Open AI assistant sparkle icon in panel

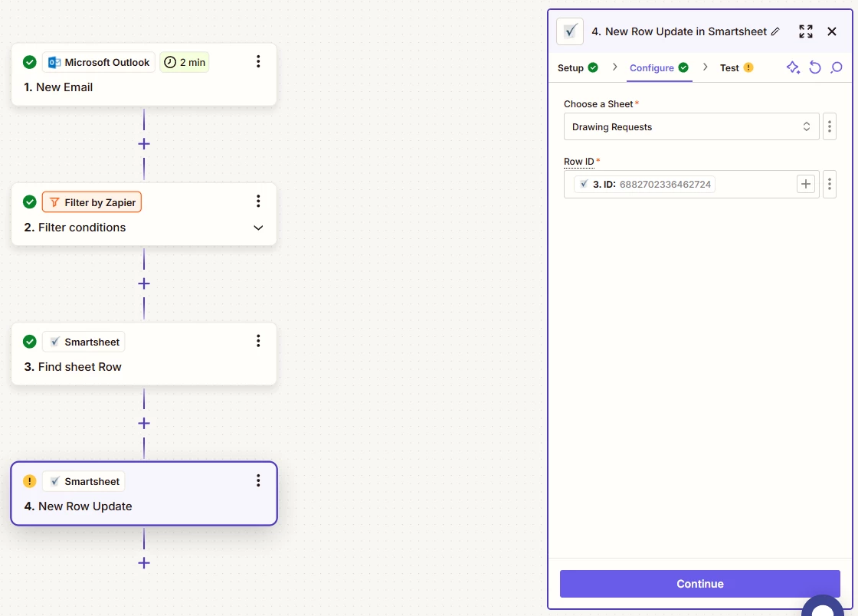pos(793,67)
